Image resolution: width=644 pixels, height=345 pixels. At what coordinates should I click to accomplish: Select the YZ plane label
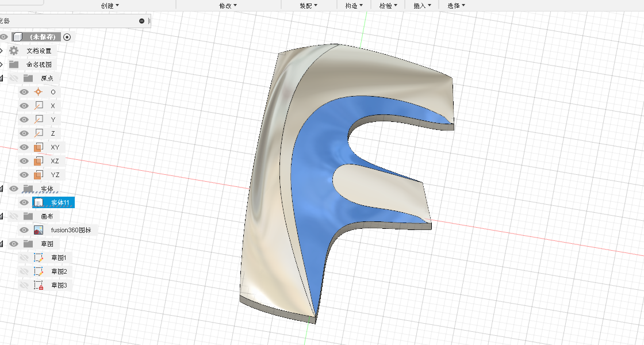(x=55, y=175)
